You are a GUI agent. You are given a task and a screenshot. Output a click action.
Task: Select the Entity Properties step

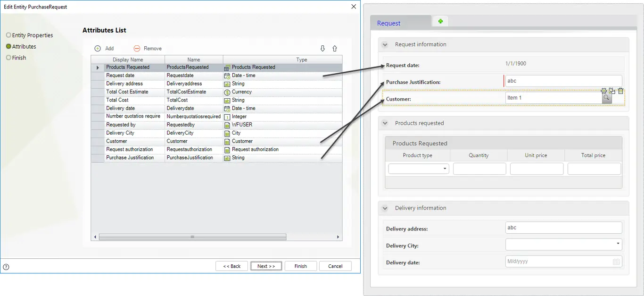[x=29, y=35]
